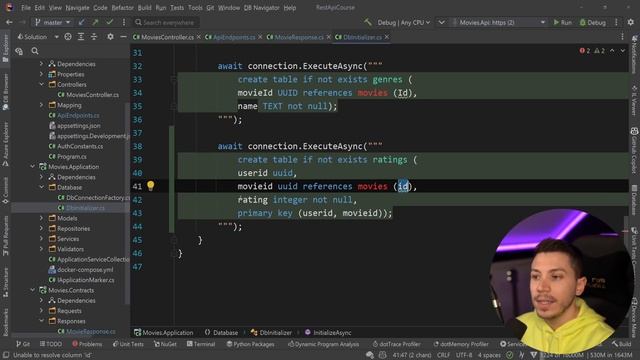This screenshot has height=360, width=640.
Task: Open the Problems tool window
Action: pos(87,344)
